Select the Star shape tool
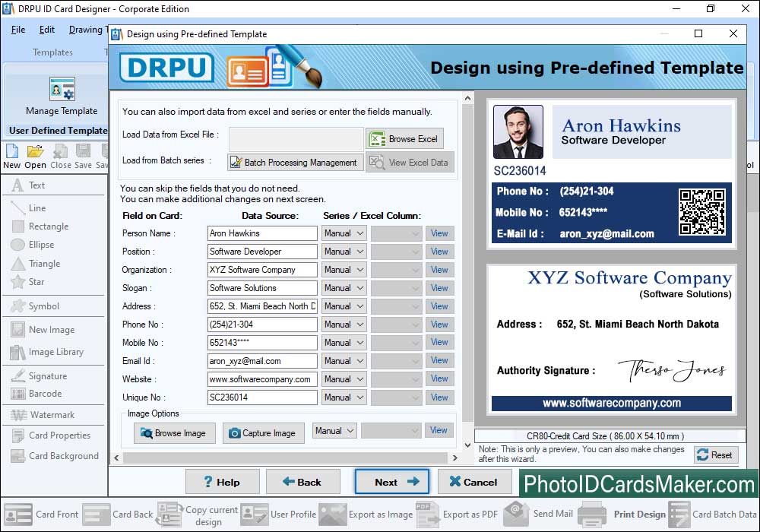This screenshot has height=532, width=760. [x=27, y=282]
